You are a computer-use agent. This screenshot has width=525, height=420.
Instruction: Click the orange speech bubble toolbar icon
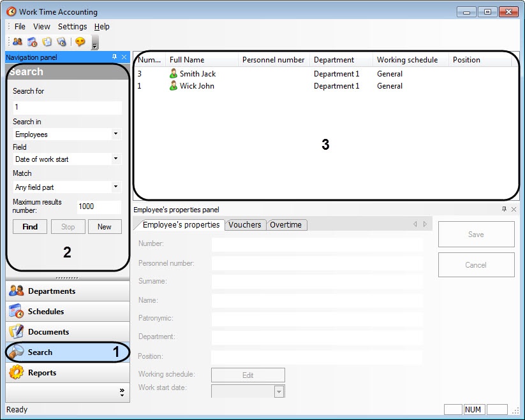(x=80, y=42)
